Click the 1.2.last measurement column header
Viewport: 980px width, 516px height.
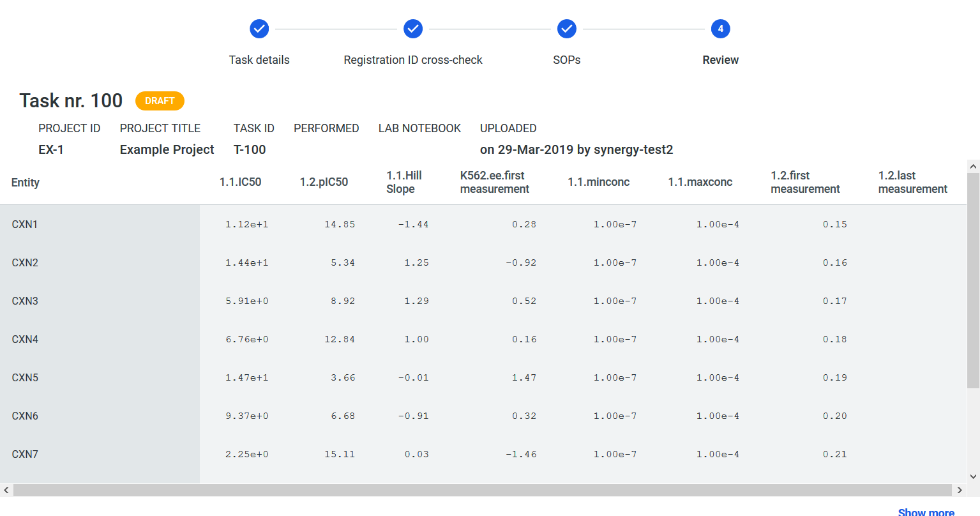[912, 182]
